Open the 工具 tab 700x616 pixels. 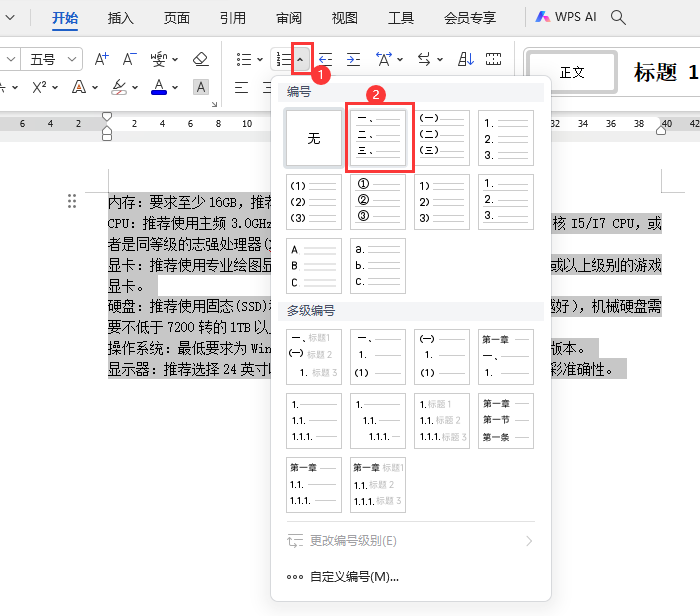click(x=401, y=18)
